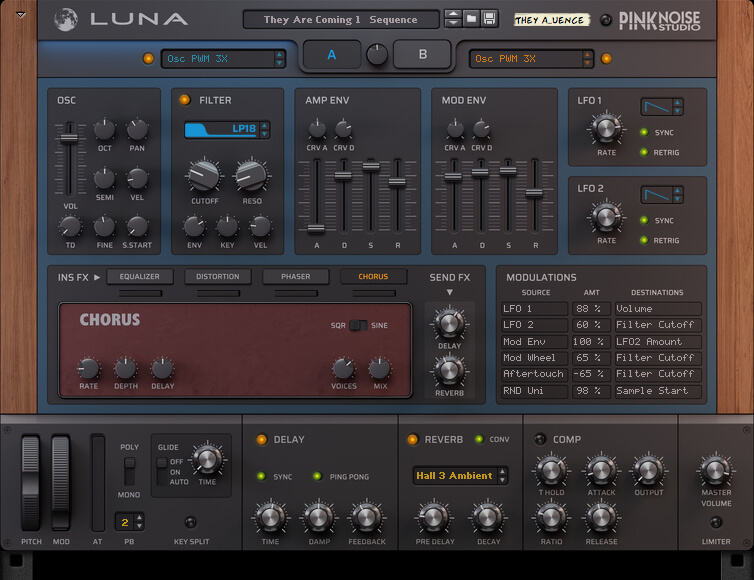Toggle LFO 1 SYNC
The width and height of the screenshot is (754, 580).
coord(644,132)
